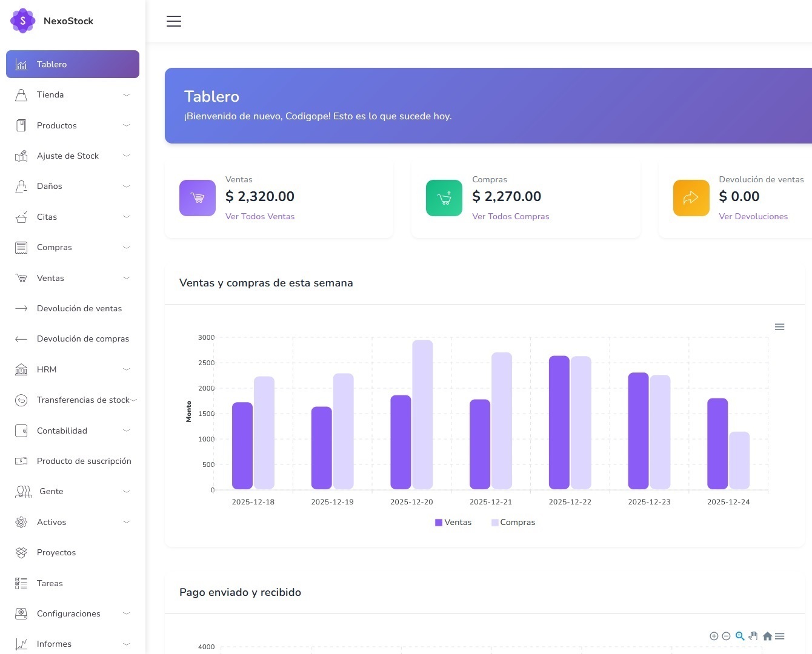Viewport: 812px width, 654px height.
Task: Click the chart zoom-out minus icon
Action: (726, 636)
